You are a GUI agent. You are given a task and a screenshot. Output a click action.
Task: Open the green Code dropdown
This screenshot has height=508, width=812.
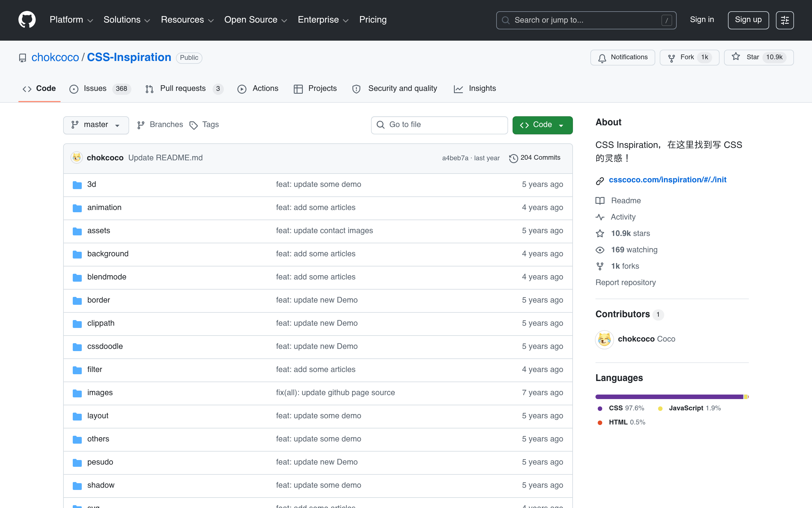click(542, 125)
